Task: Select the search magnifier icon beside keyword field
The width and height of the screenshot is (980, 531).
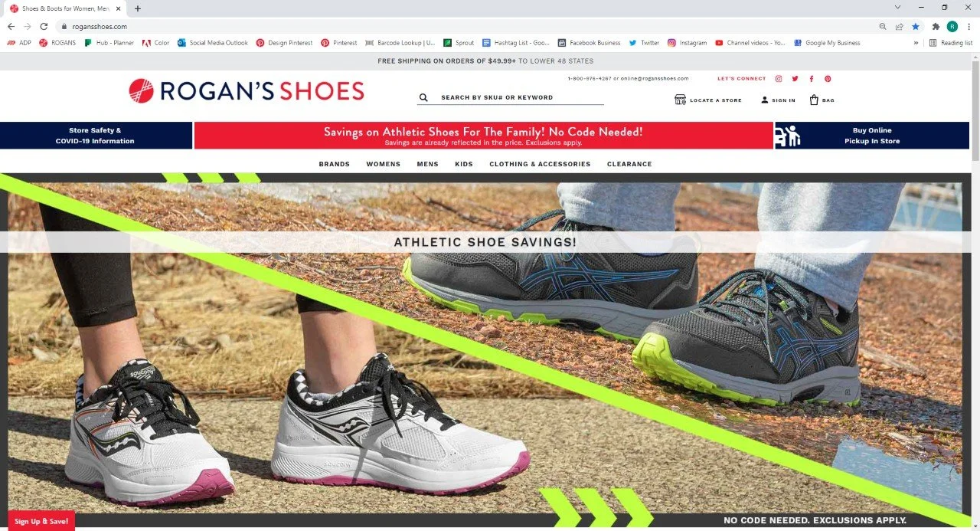Action: [423, 98]
